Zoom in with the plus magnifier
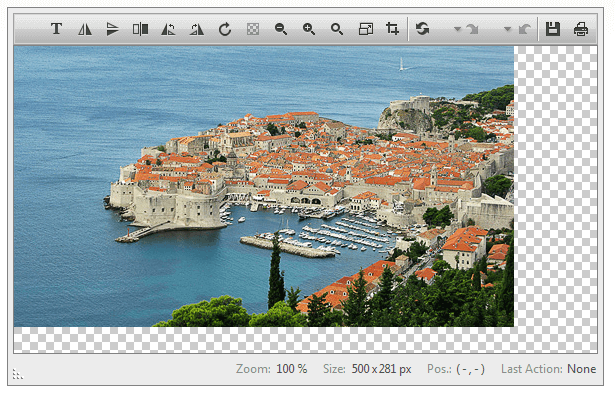Viewport: 615px width, 396px height. pyautogui.click(x=309, y=29)
